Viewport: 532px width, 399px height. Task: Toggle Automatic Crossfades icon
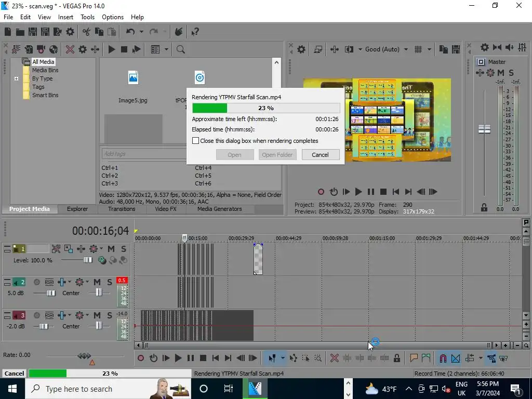pyautogui.click(x=456, y=358)
